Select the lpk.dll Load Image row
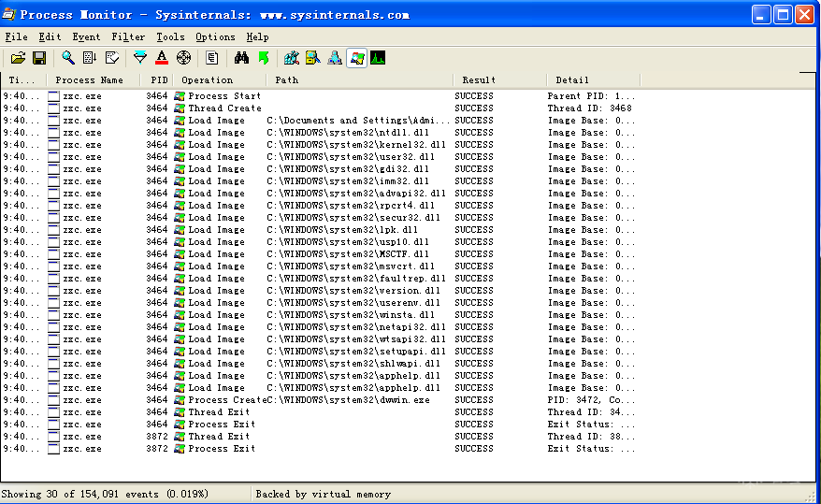 (x=320, y=230)
